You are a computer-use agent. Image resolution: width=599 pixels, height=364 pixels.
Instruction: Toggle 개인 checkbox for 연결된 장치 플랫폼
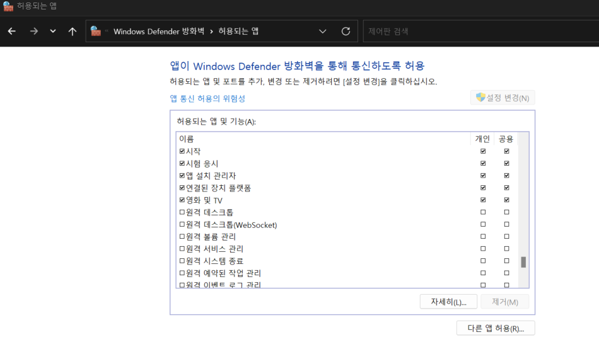click(x=483, y=188)
